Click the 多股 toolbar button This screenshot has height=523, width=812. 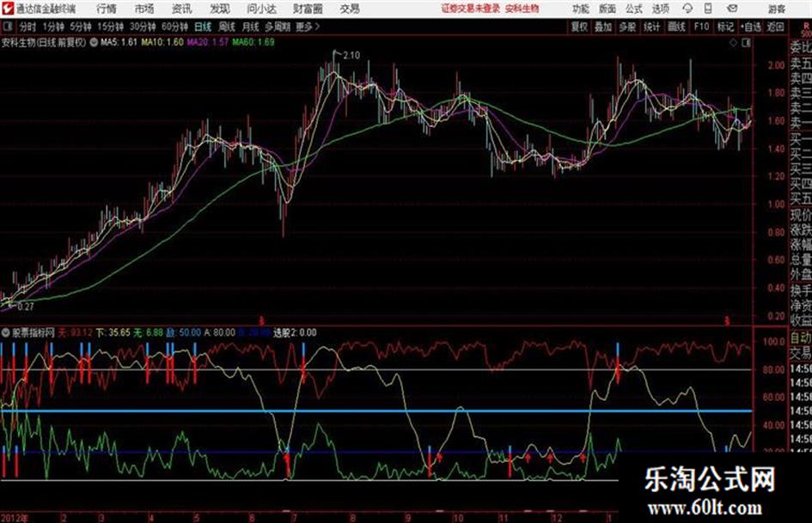pos(627,27)
